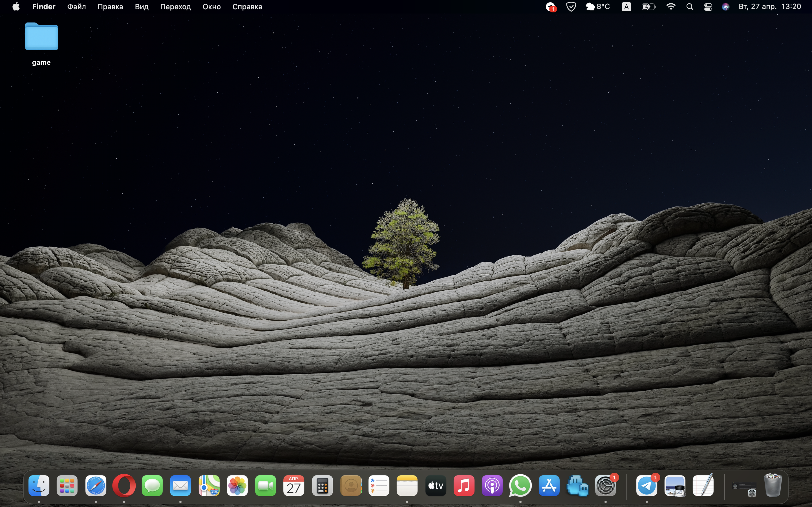Activate Siri from the menu bar
812x507 pixels.
[725, 7]
